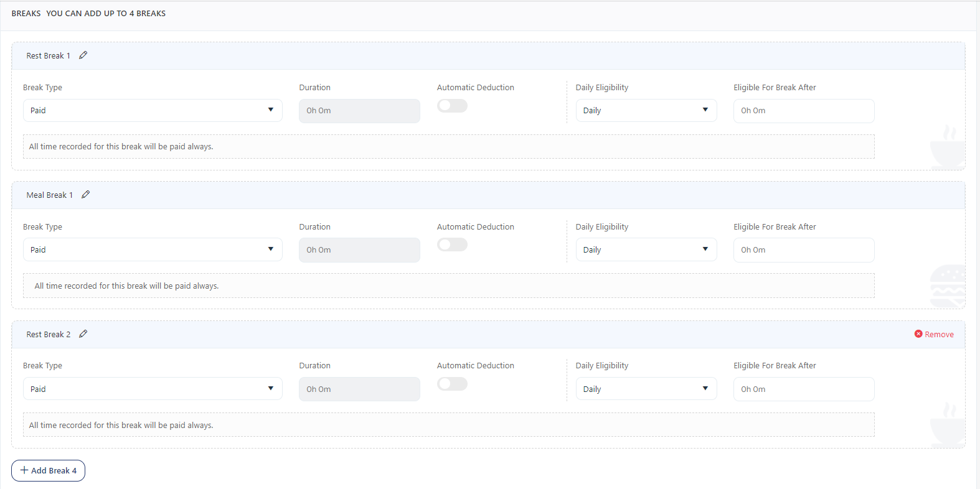
Task: Click the pencil edit icon beside Rest Break 2
Action: (x=83, y=334)
